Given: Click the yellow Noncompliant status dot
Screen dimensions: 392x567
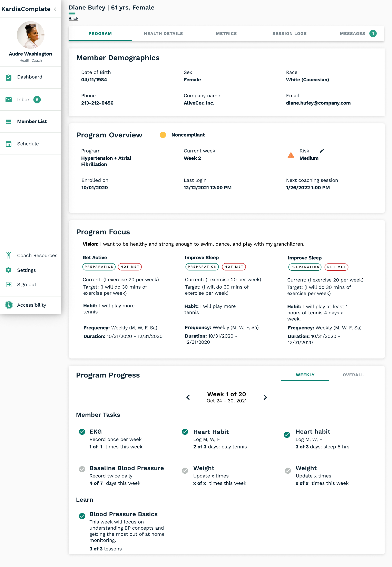Looking at the screenshot, I should point(163,135).
